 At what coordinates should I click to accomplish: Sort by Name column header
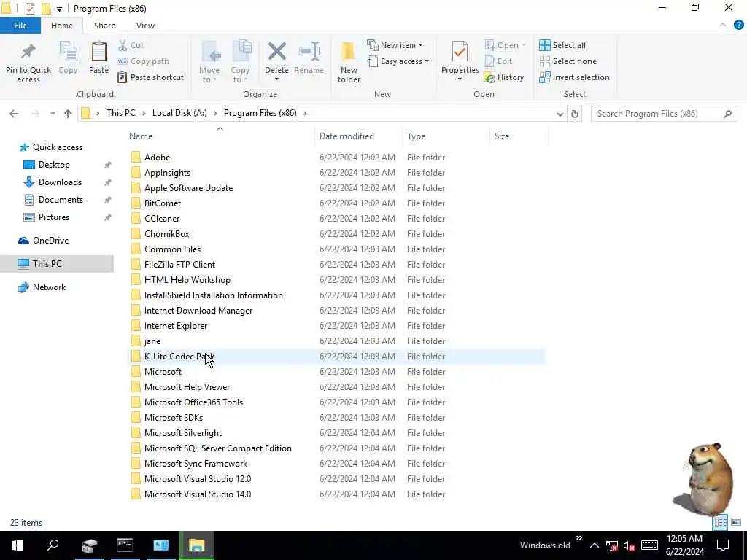click(141, 136)
